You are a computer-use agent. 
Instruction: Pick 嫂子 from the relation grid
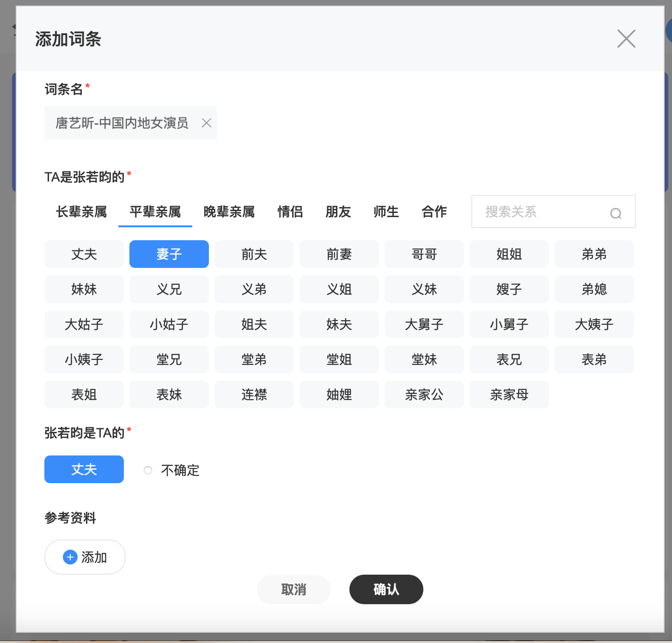[x=509, y=289]
